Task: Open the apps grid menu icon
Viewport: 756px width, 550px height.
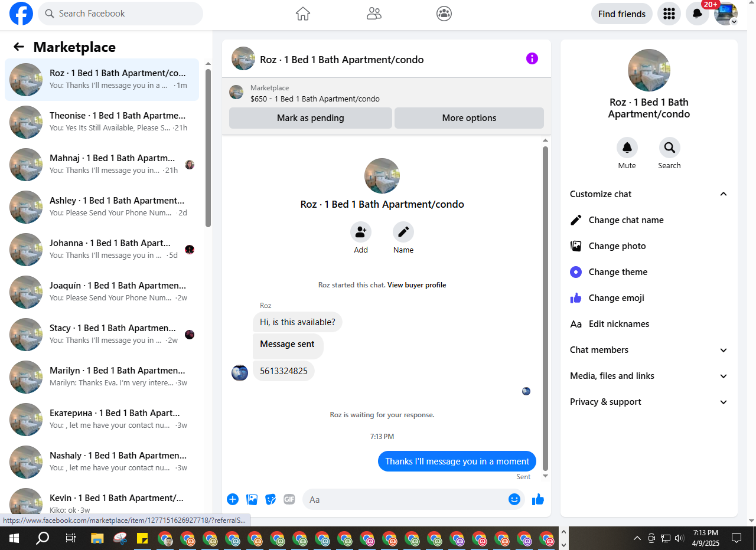Action: pos(669,14)
